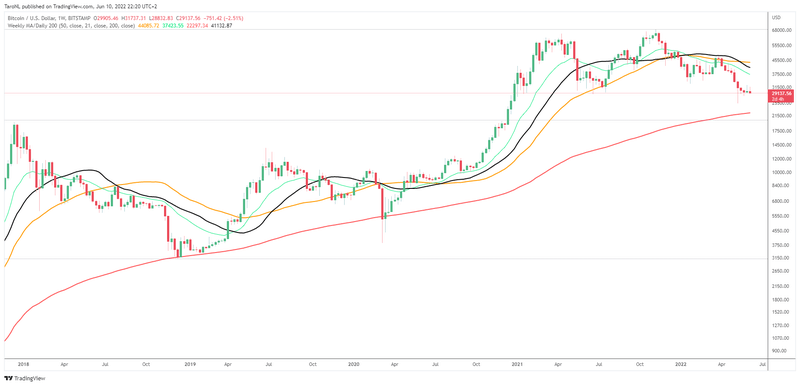
Task: Click the 900.00 price axis label
Action: pyautogui.click(x=780, y=351)
